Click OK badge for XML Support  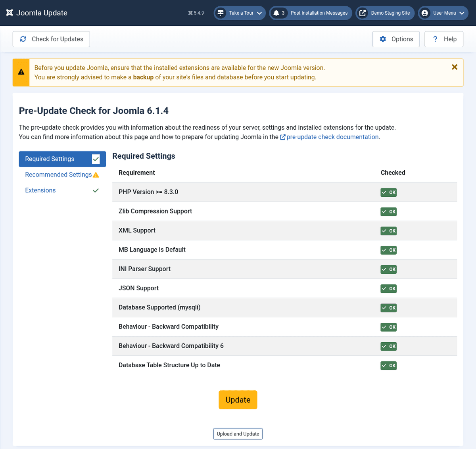point(389,231)
